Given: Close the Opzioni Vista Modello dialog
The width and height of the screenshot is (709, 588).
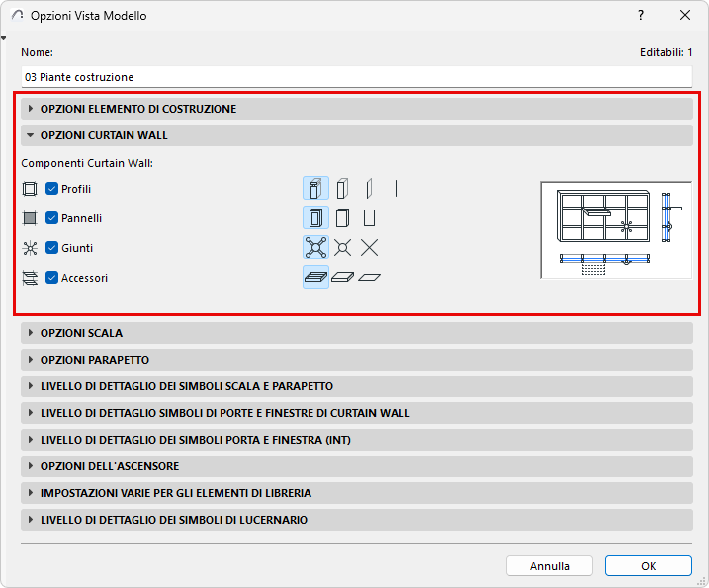Looking at the screenshot, I should (x=685, y=16).
